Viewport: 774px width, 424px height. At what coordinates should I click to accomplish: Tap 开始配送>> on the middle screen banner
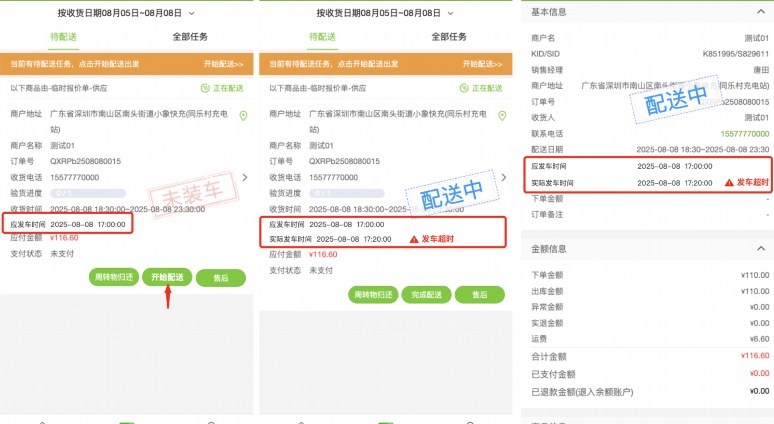[x=482, y=64]
